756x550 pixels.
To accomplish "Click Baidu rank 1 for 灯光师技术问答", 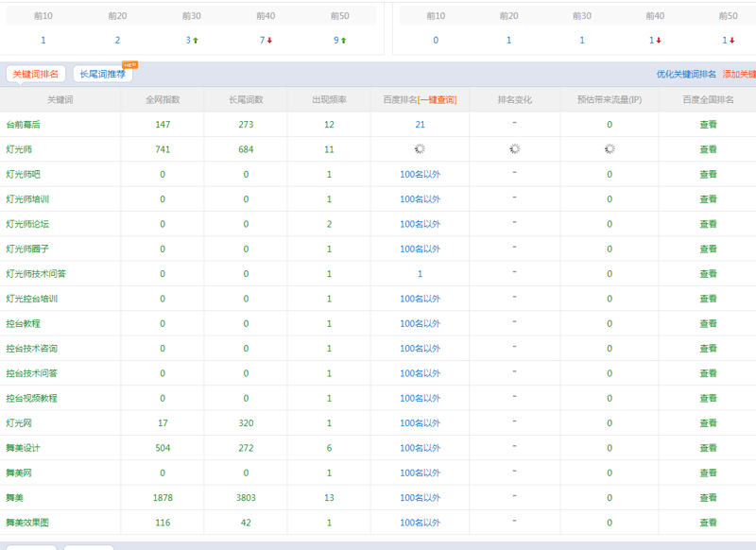I will 420,274.
